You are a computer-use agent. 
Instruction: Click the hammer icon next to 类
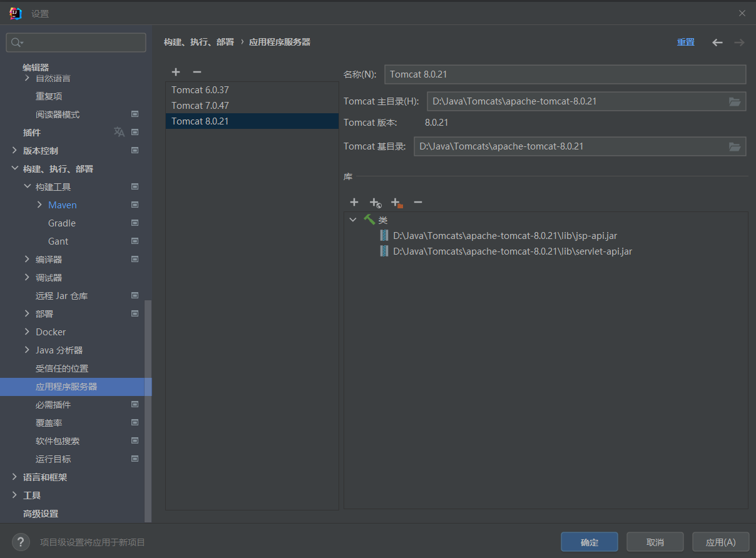[369, 220]
